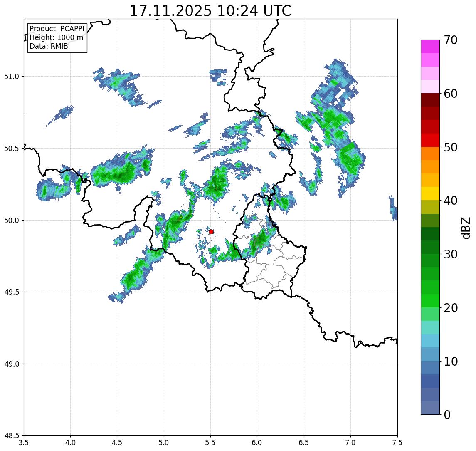
Task: Click latitude tick label 50.5
Action: coord(11,149)
